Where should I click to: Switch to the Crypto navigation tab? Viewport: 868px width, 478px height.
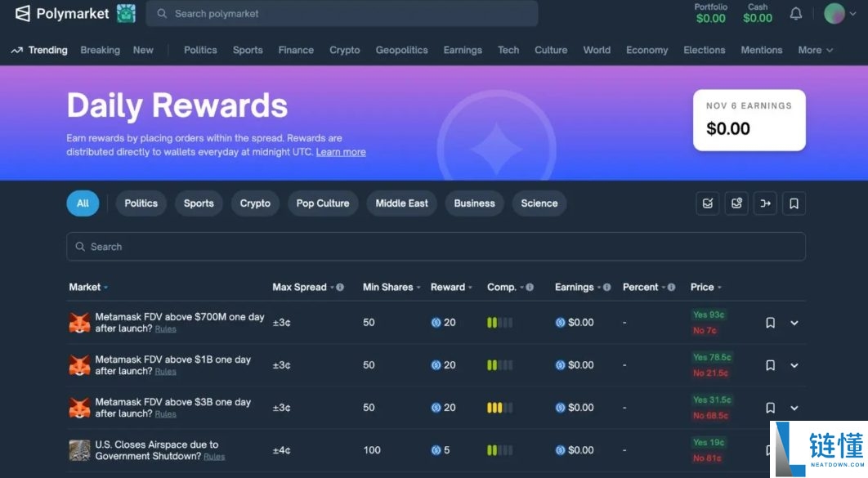click(x=344, y=50)
